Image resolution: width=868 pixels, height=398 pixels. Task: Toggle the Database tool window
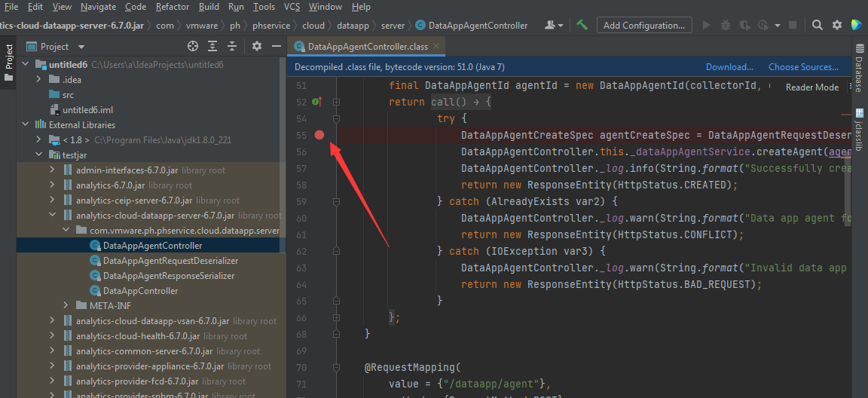(x=859, y=68)
